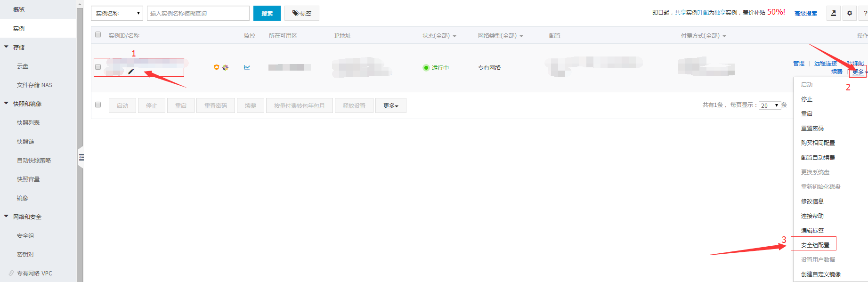Select 启动 in the dropdown menu
Viewport: 868px width, 282px height.
pyautogui.click(x=807, y=85)
